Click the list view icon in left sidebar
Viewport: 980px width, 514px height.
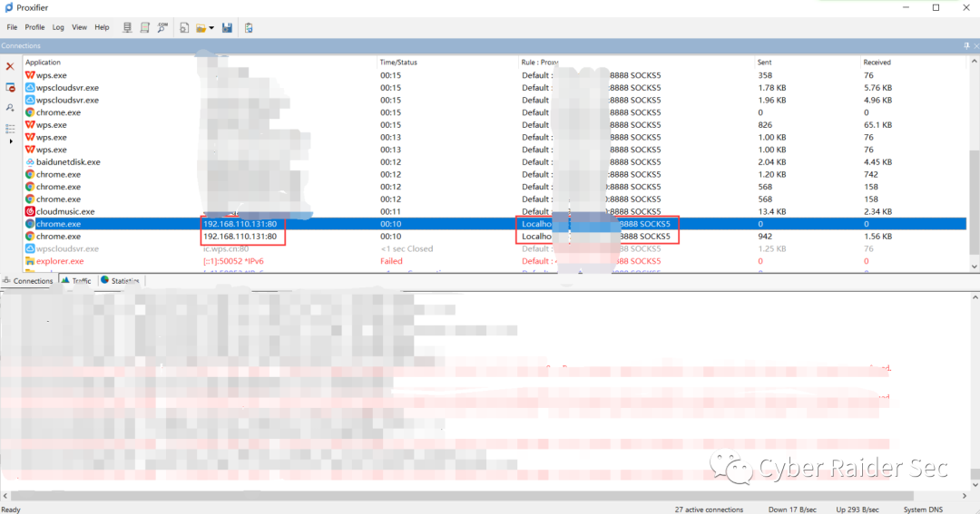[10, 129]
